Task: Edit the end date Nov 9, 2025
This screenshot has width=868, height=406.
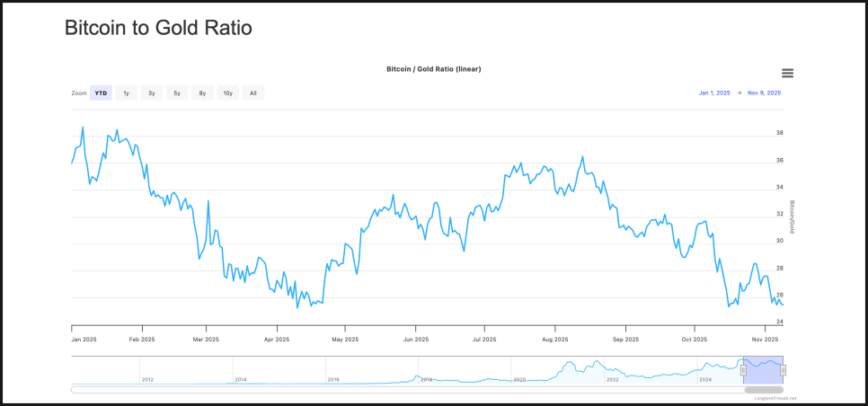Action: point(765,93)
